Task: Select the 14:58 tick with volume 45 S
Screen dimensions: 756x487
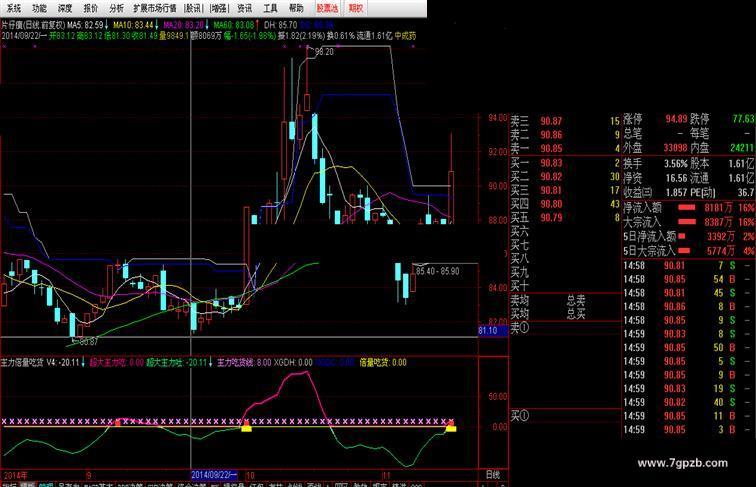Action: (x=689, y=293)
